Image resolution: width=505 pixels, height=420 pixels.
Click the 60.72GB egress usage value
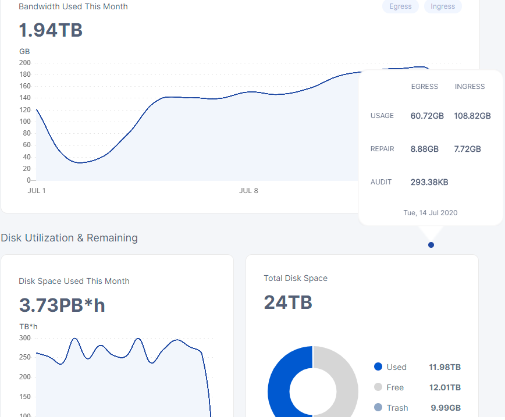click(427, 116)
